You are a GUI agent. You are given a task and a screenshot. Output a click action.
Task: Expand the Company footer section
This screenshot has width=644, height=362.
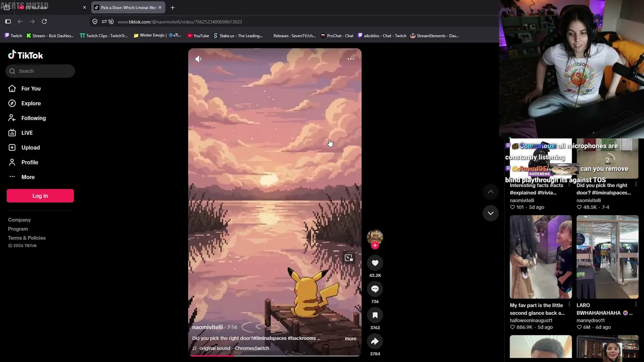pos(19,220)
